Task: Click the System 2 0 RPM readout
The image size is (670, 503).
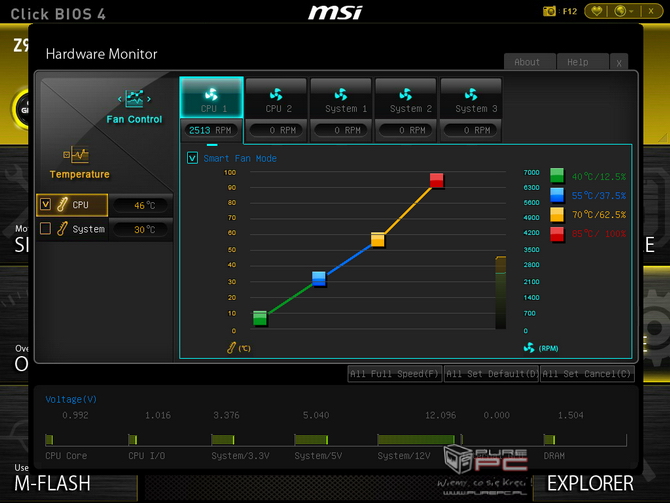Action: (406, 130)
